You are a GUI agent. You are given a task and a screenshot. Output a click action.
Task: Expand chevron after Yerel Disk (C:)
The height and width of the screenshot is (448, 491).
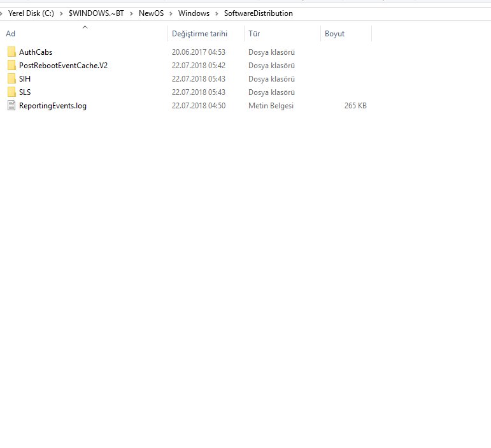click(61, 13)
